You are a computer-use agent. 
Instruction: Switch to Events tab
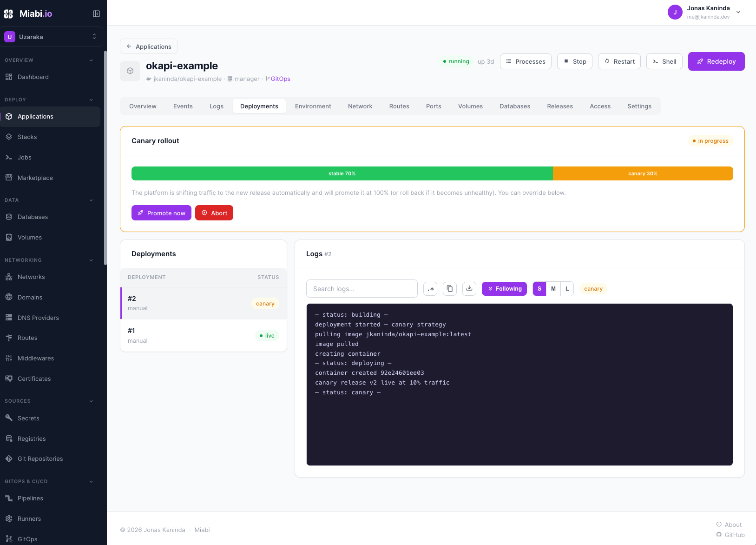point(183,106)
